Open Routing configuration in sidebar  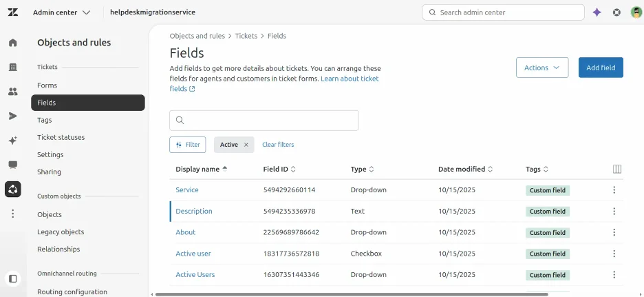pos(72,291)
